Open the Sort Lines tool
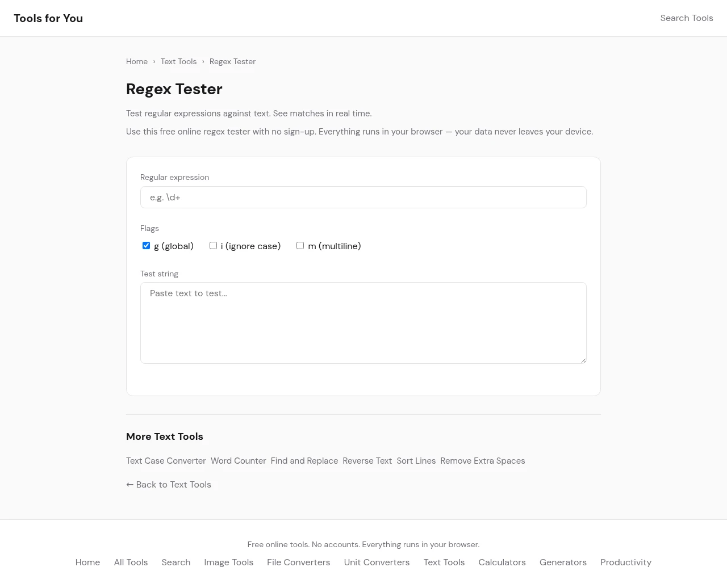727x588 pixels. (x=416, y=461)
